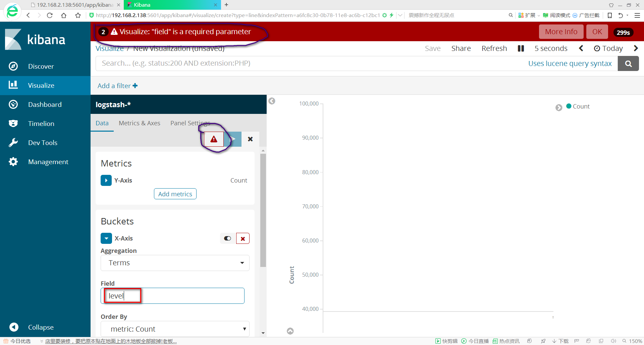Remove the X-Axis bucket

pyautogui.click(x=243, y=238)
